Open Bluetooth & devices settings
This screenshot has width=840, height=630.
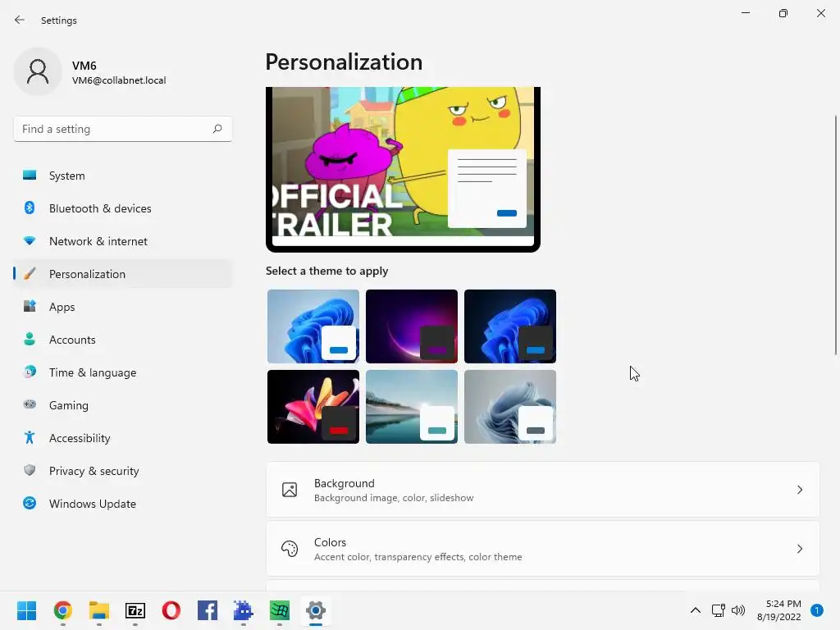coord(123,208)
